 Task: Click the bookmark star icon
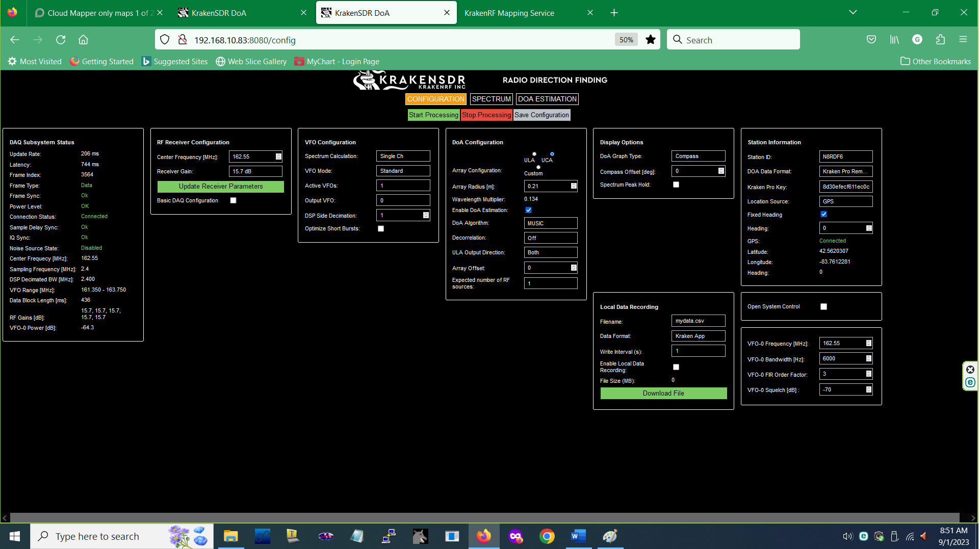(651, 40)
